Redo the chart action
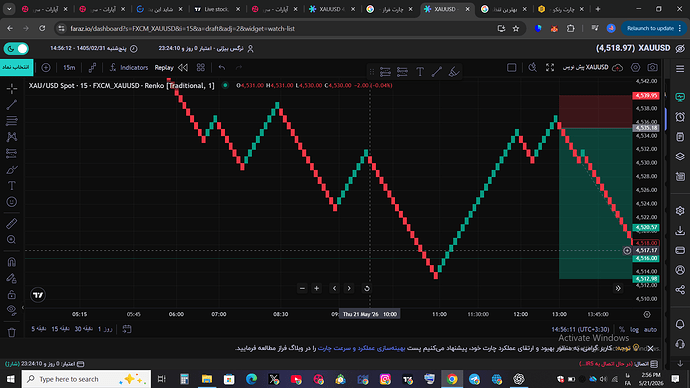The width and height of the screenshot is (690, 388). pos(239,68)
